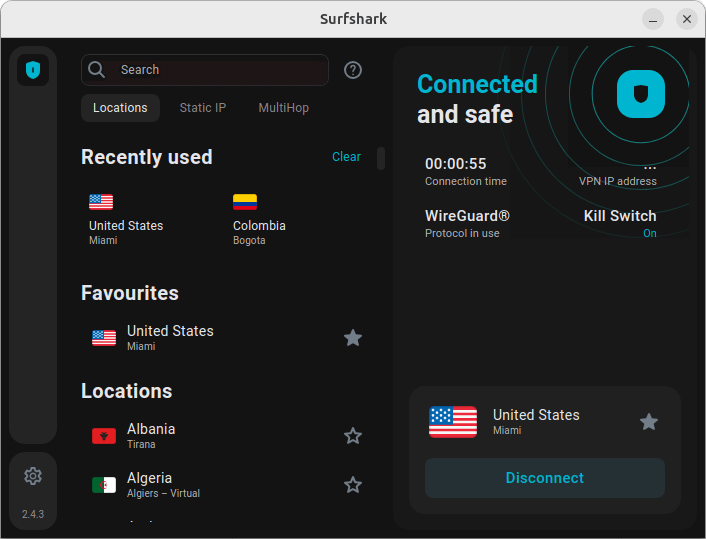This screenshot has height=539, width=706.
Task: Click United States Miami in connection card
Action: [x=536, y=422]
